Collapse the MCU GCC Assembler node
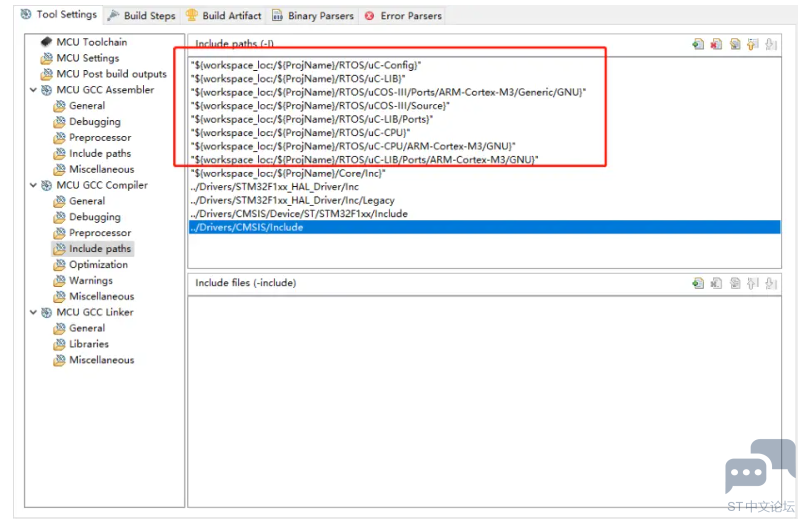 tap(33, 90)
